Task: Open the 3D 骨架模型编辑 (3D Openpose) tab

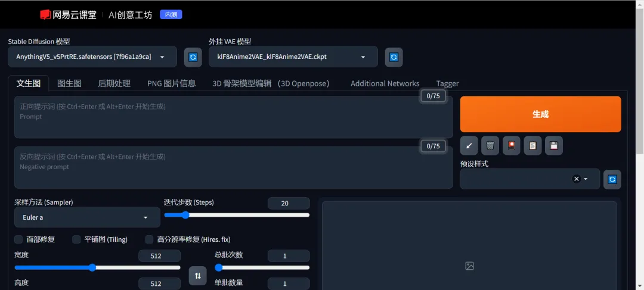Action: click(x=271, y=84)
